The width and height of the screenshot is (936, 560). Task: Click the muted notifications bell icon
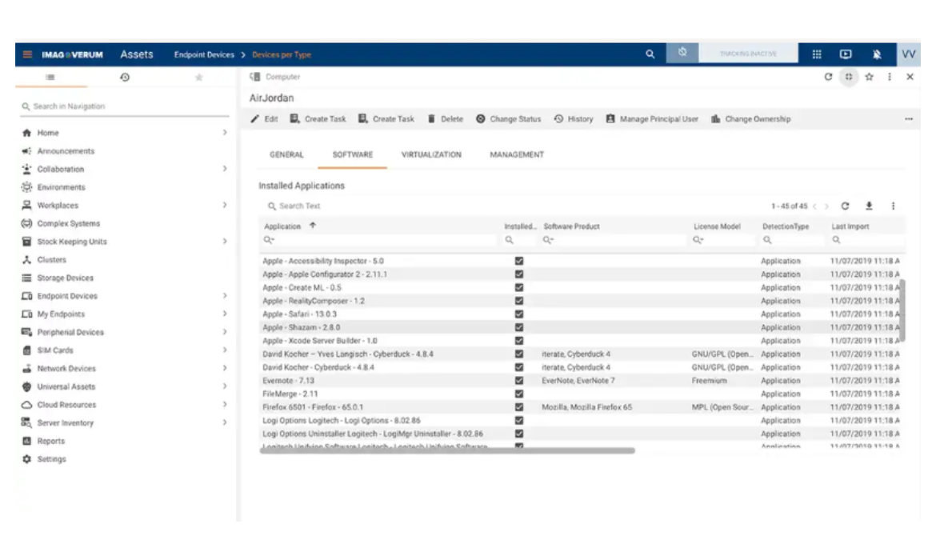[x=877, y=54]
